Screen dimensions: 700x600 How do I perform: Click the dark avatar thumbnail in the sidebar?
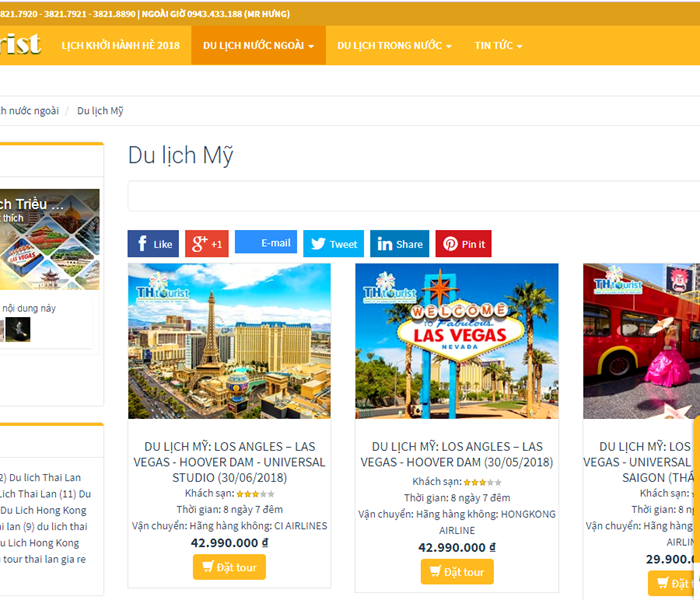18,329
